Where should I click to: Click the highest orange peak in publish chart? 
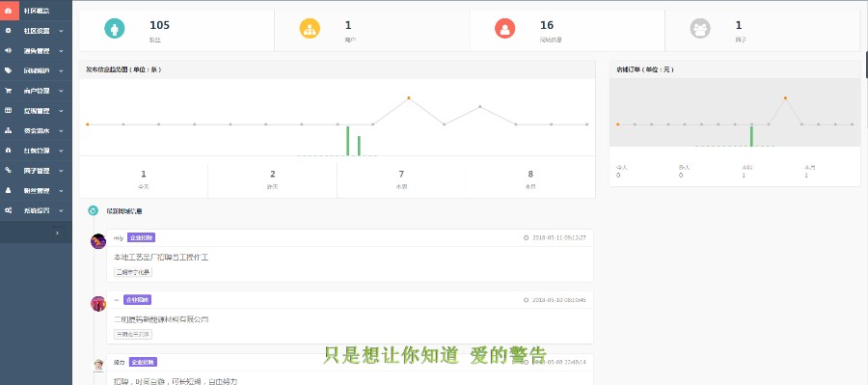[x=409, y=98]
